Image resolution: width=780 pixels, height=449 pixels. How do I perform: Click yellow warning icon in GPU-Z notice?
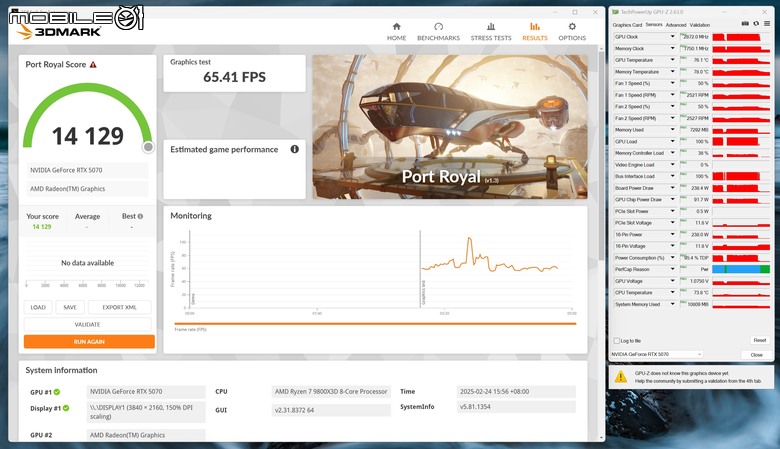[621, 376]
